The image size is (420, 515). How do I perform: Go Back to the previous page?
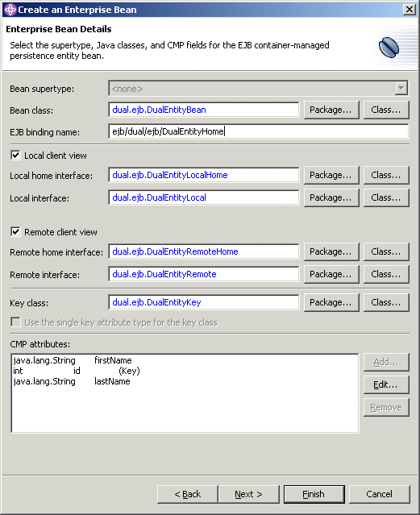pos(188,494)
